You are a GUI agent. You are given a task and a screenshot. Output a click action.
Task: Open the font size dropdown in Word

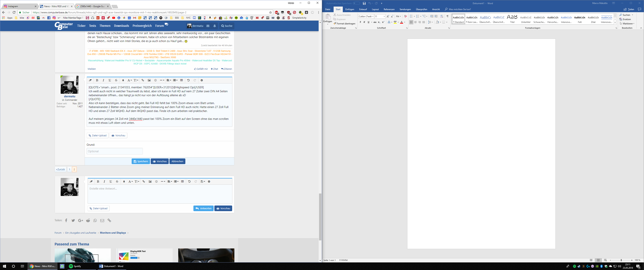coord(384,16)
